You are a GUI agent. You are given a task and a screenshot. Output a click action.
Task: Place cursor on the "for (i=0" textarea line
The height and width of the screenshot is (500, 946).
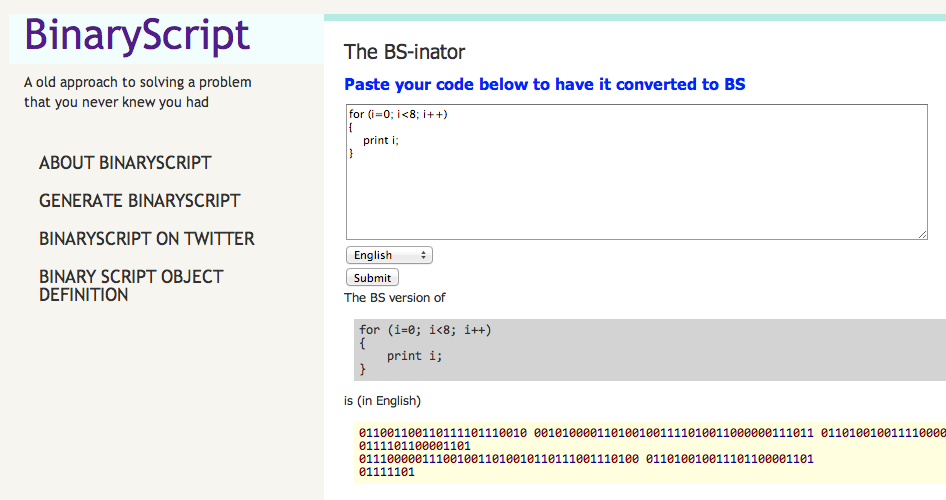[x=398, y=114]
